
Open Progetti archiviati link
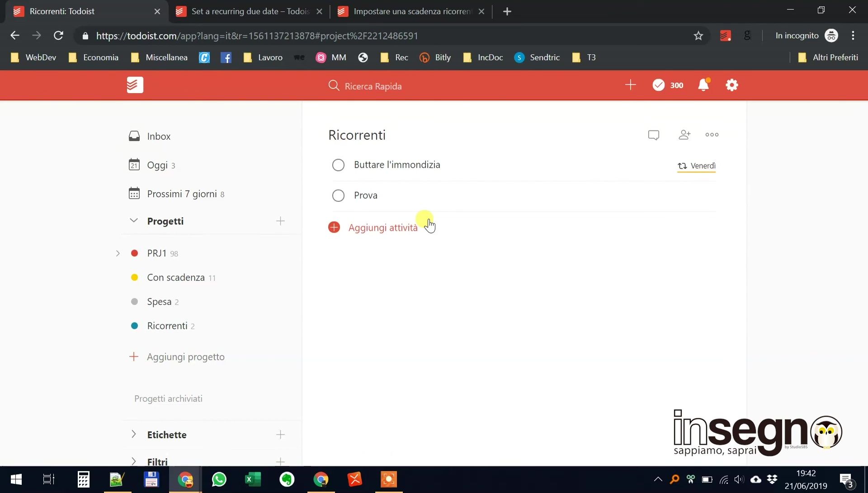168,398
